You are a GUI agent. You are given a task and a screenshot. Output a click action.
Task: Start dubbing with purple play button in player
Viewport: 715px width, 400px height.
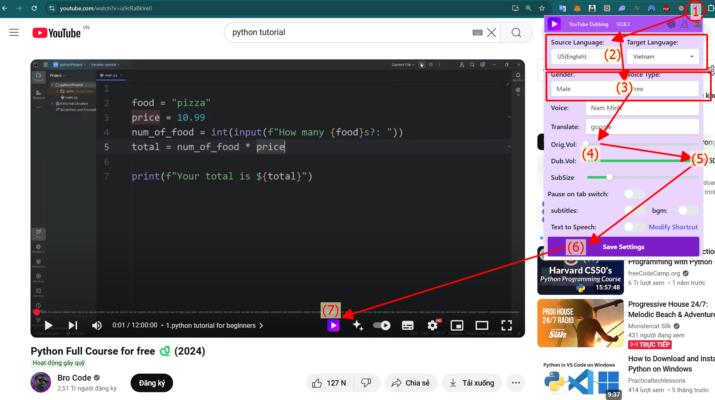pos(333,325)
